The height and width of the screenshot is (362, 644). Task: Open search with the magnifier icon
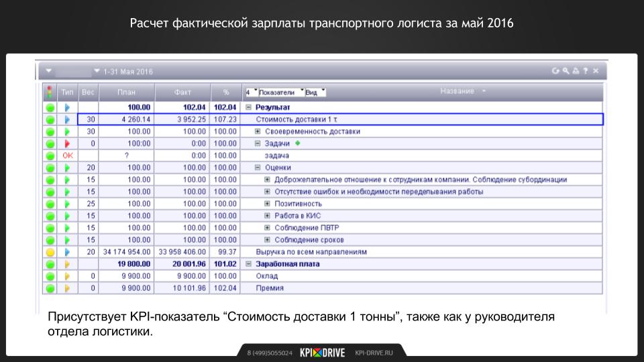coord(566,71)
